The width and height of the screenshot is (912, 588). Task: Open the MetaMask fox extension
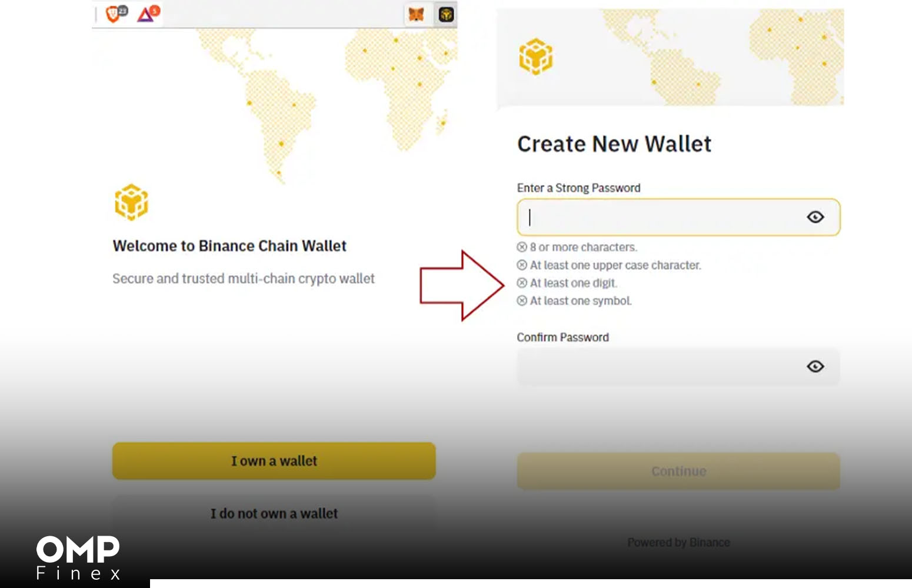coord(417,14)
